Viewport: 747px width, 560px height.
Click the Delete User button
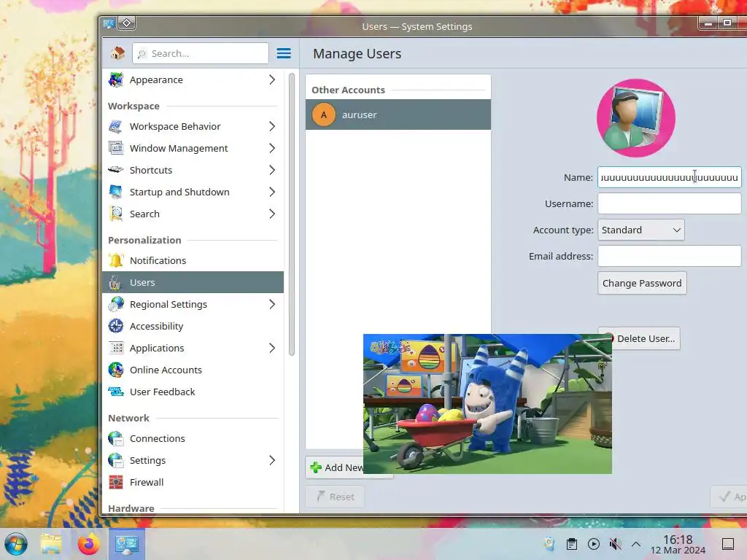tap(646, 338)
